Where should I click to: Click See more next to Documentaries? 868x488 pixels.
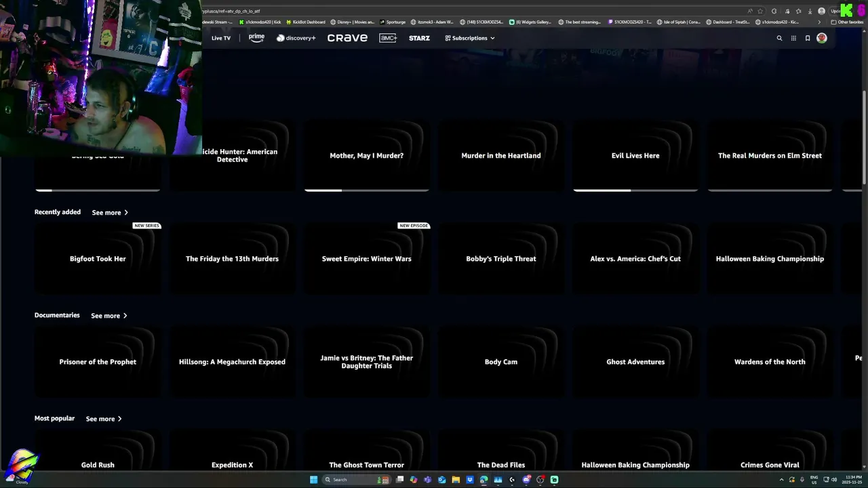click(109, 316)
